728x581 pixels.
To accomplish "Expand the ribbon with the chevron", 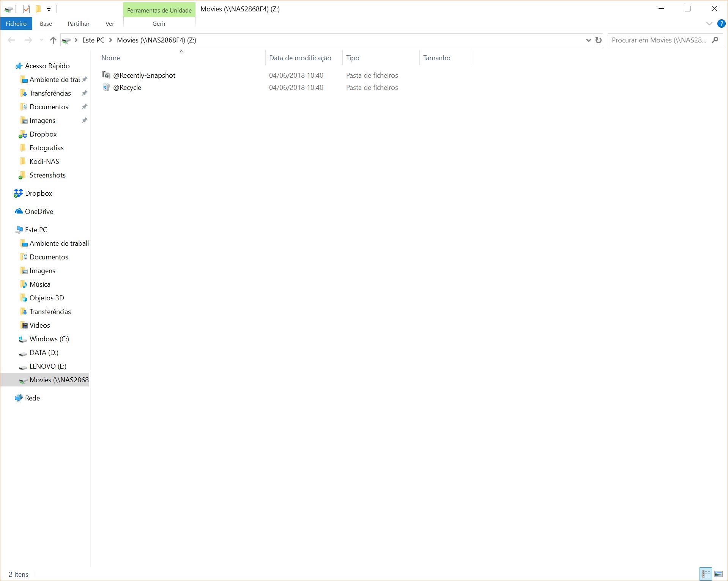I will (709, 24).
